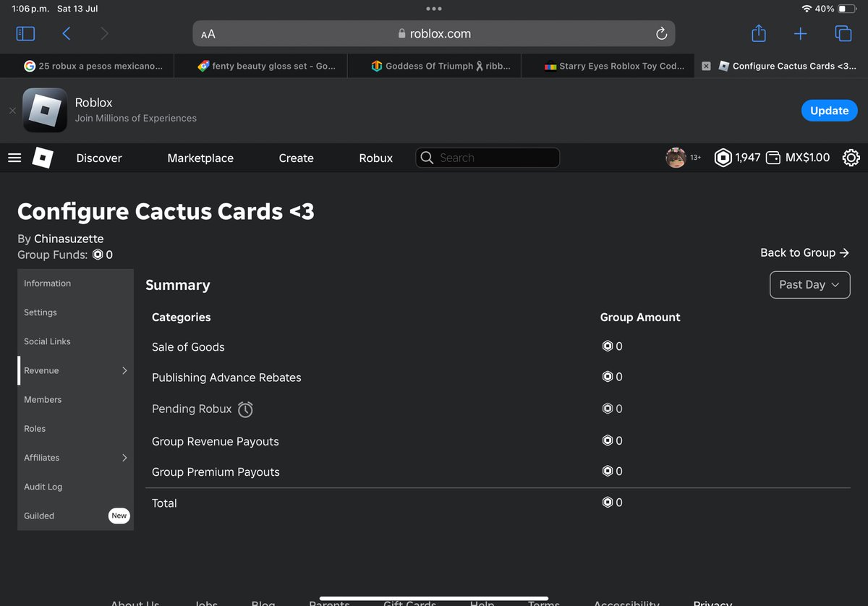Focus the Roblox search field
Screen dimensions: 868x606
pos(488,158)
